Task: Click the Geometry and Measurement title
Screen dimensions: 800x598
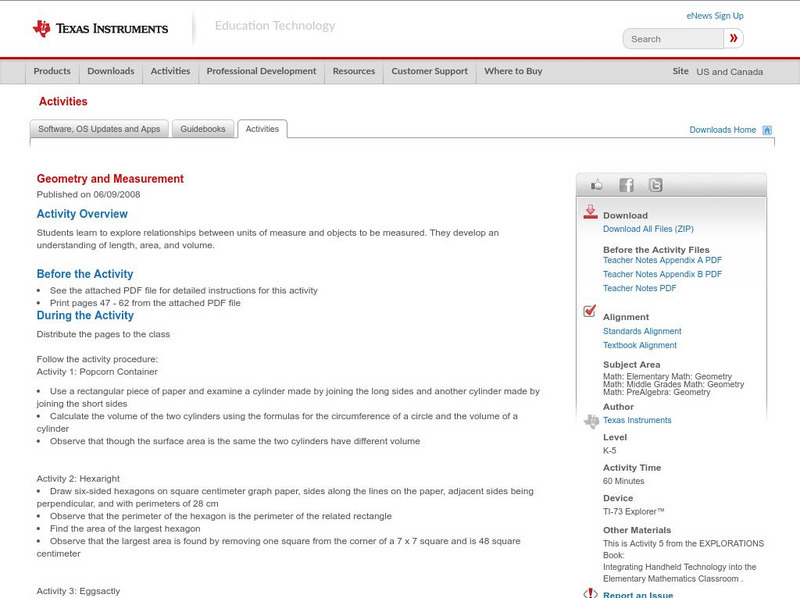Action: (110, 179)
